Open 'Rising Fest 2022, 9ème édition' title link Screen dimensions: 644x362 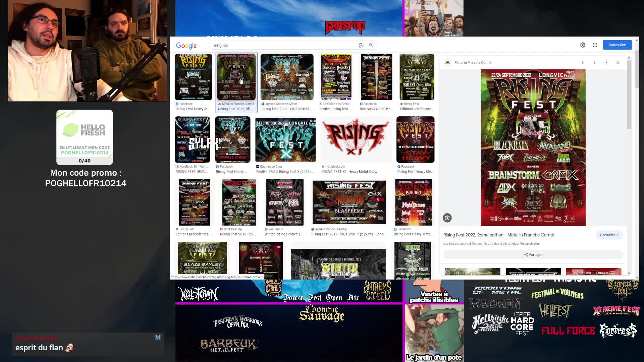(499, 235)
